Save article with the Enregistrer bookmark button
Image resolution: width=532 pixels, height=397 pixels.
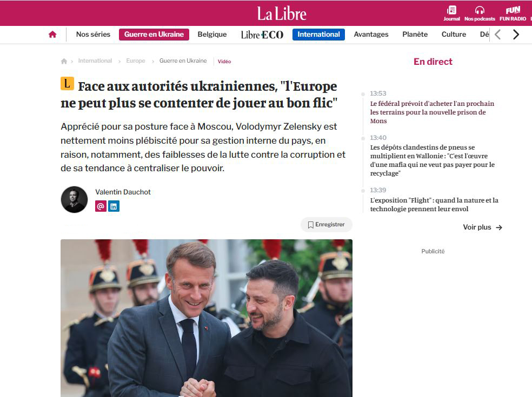coord(327,225)
